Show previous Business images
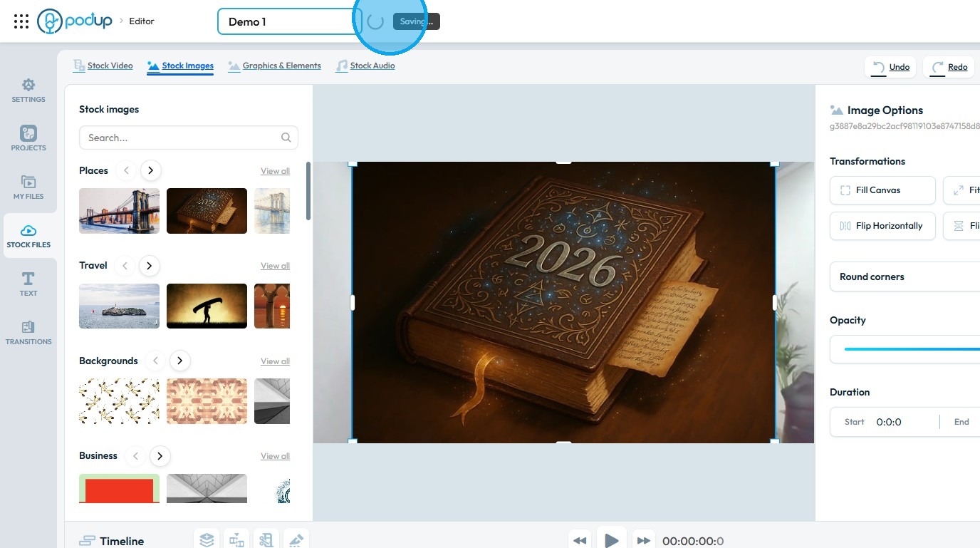 click(135, 456)
